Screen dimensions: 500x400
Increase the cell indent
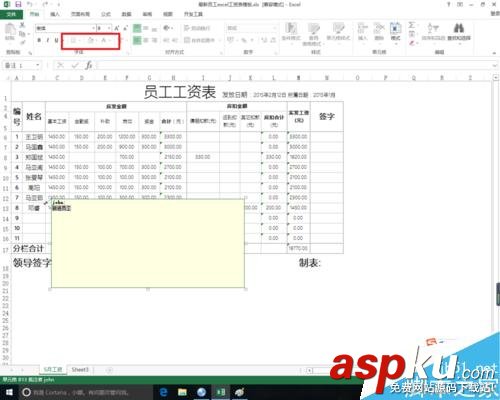[175, 40]
